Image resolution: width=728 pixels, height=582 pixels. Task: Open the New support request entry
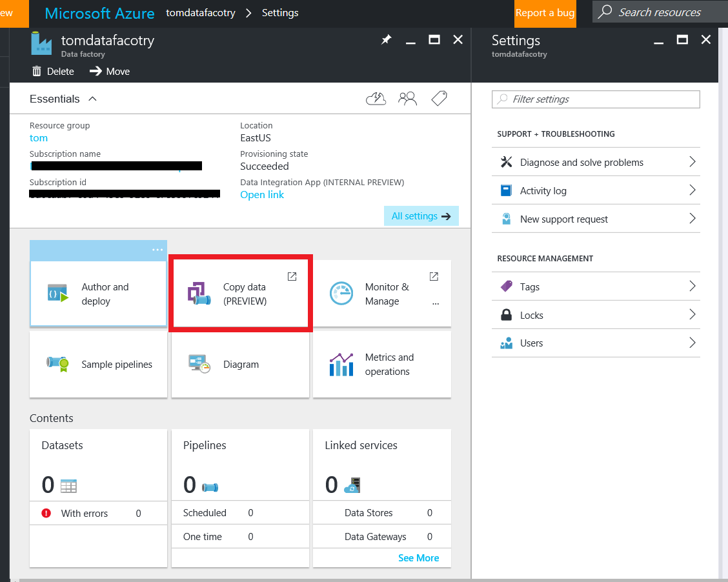click(596, 219)
